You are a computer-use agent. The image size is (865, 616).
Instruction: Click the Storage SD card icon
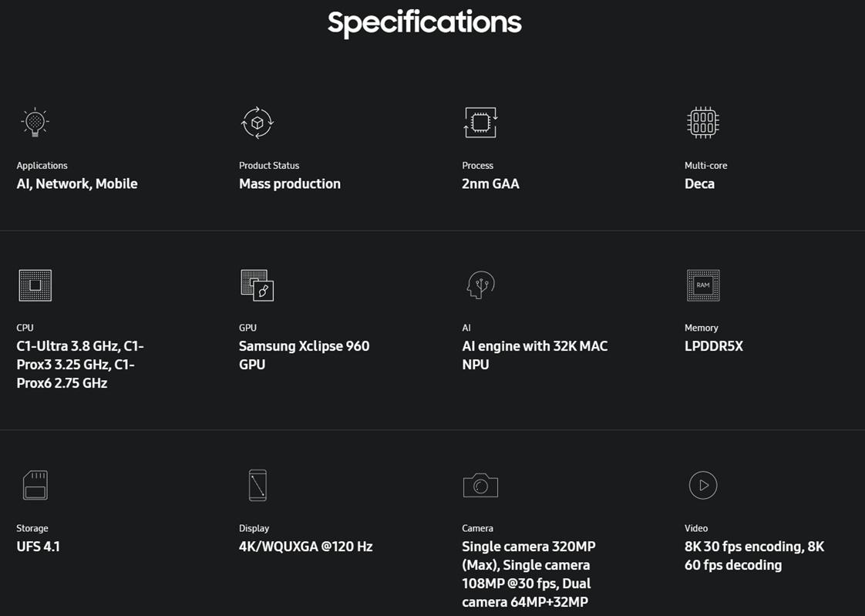point(35,485)
